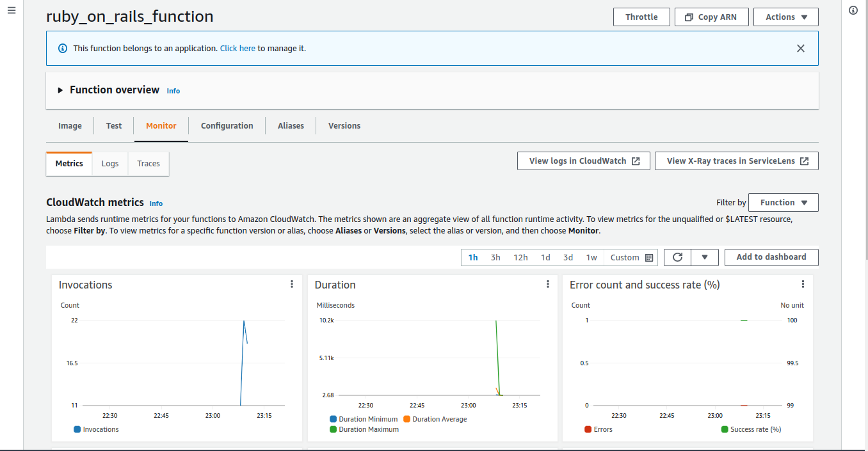Click the Throttle button
This screenshot has width=868, height=451.
point(641,17)
